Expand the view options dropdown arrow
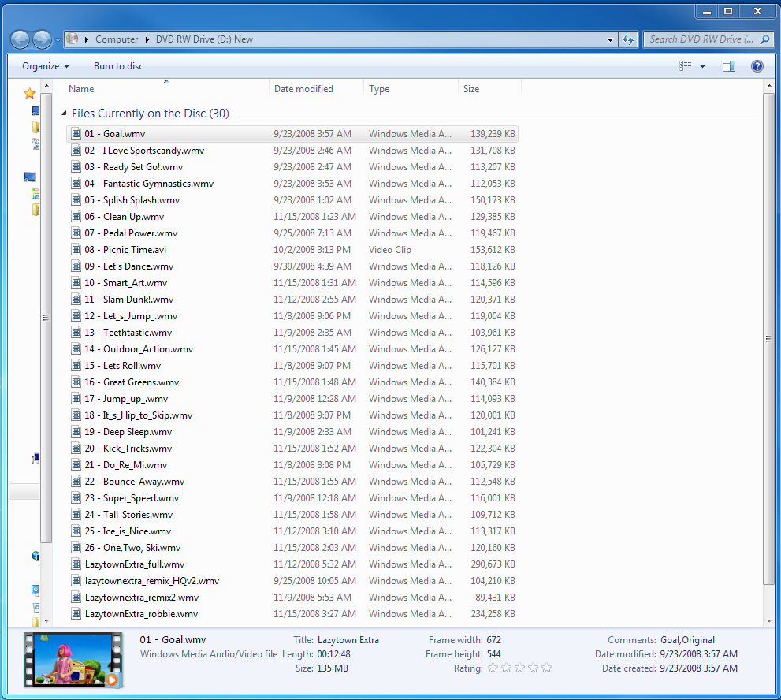 pyautogui.click(x=703, y=66)
